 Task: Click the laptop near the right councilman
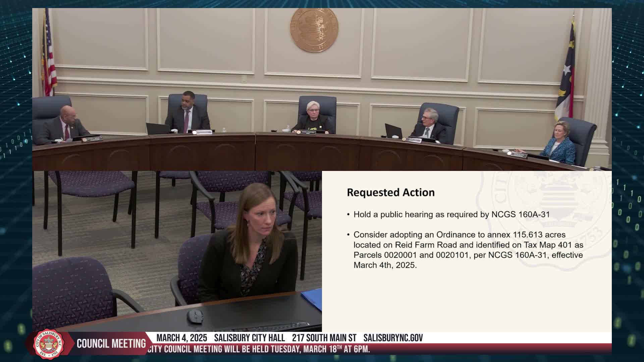(393, 131)
